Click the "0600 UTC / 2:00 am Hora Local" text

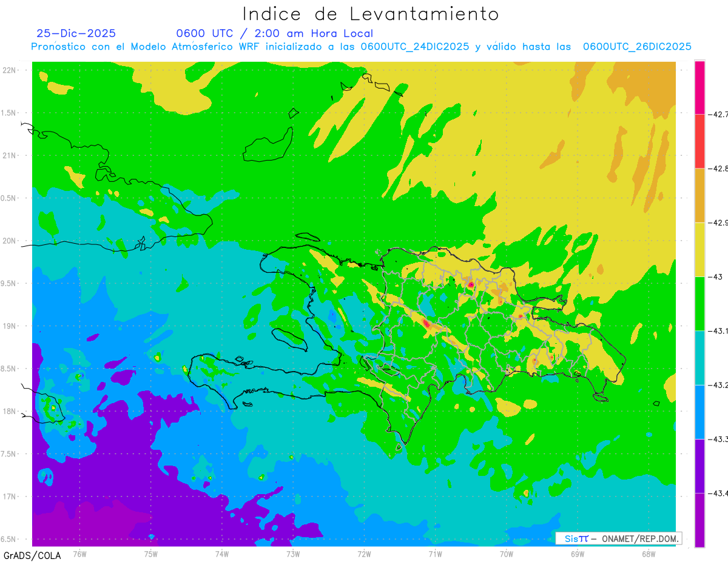[274, 33]
